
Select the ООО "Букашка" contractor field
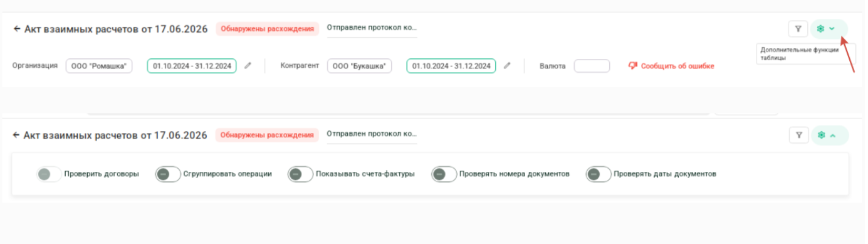pyautogui.click(x=359, y=66)
